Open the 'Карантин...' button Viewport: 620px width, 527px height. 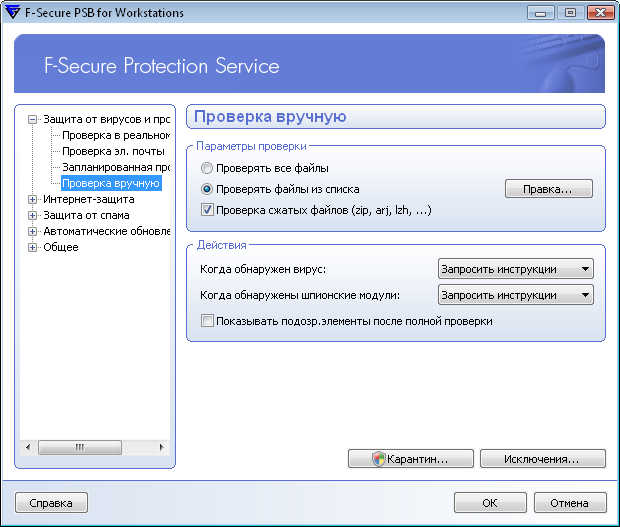click(411, 459)
